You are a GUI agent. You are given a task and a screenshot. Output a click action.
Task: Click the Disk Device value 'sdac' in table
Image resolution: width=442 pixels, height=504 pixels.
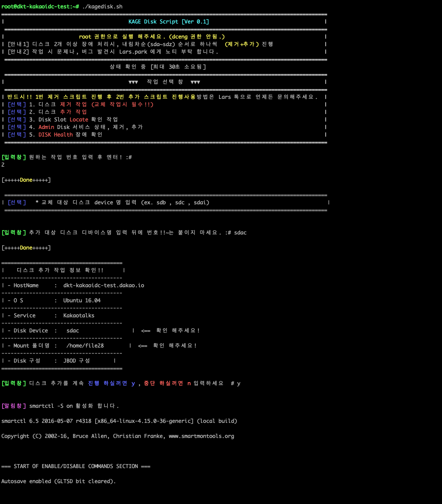73,331
